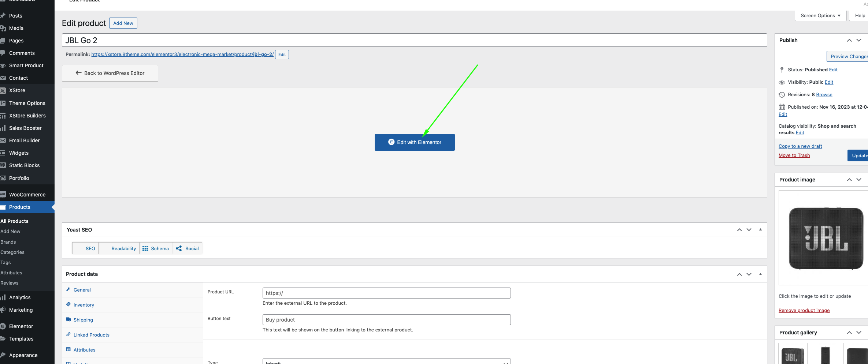The height and width of the screenshot is (364, 868).
Task: Move Product gallery panel up
Action: tap(849, 333)
